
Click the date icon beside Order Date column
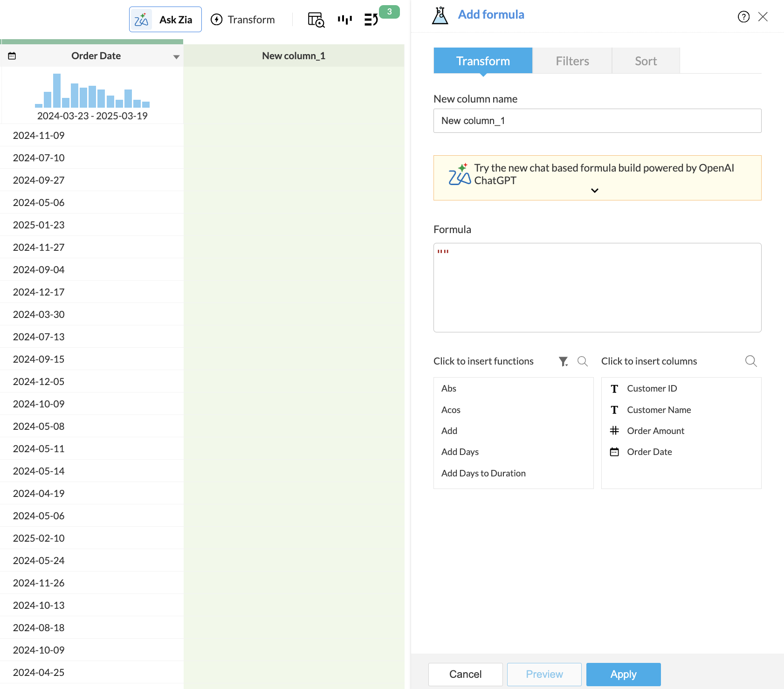614,452
